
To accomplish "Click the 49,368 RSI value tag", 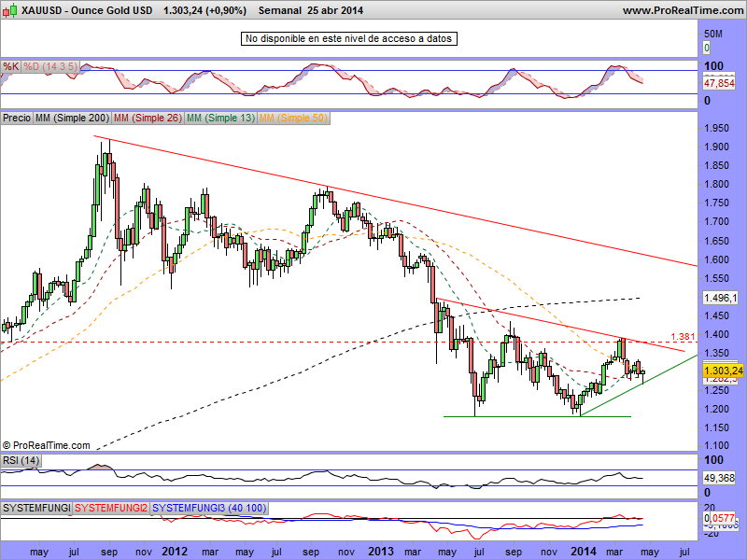I will click(719, 478).
